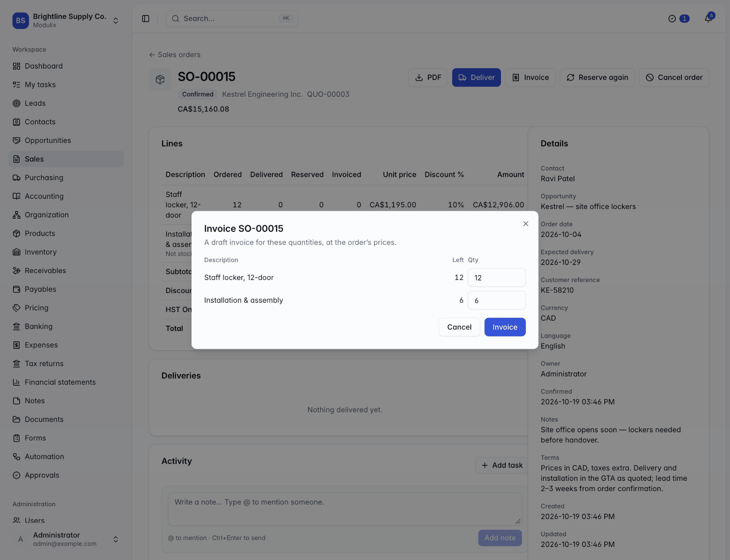Edit the Staff locker Qty field
This screenshot has height=560, width=730.
[x=497, y=278]
